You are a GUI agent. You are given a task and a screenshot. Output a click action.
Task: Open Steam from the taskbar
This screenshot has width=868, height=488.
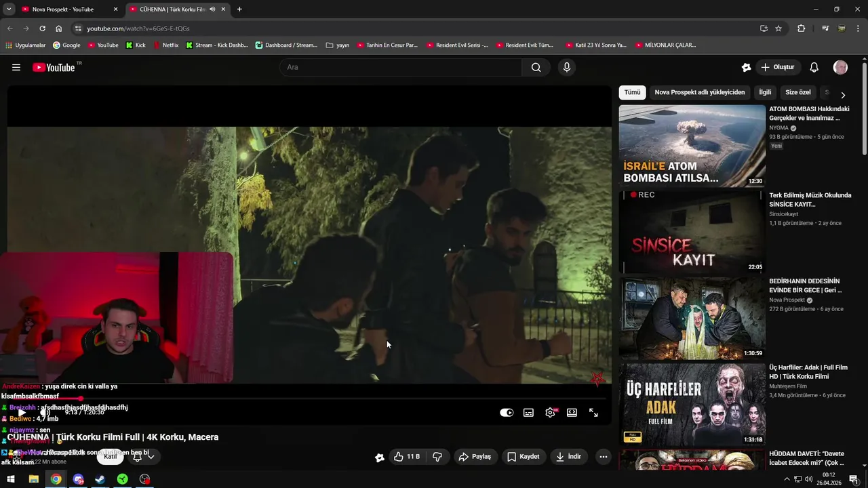100,479
